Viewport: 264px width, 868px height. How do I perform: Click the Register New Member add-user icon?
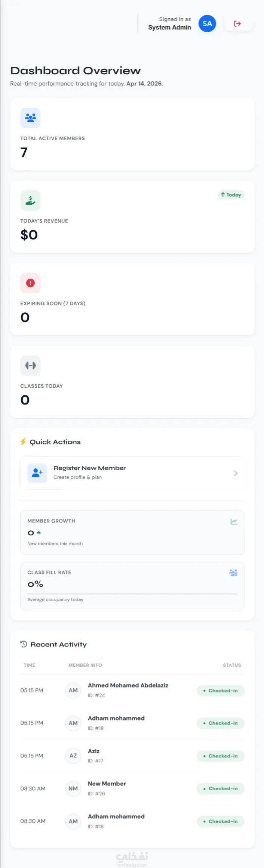tap(37, 473)
